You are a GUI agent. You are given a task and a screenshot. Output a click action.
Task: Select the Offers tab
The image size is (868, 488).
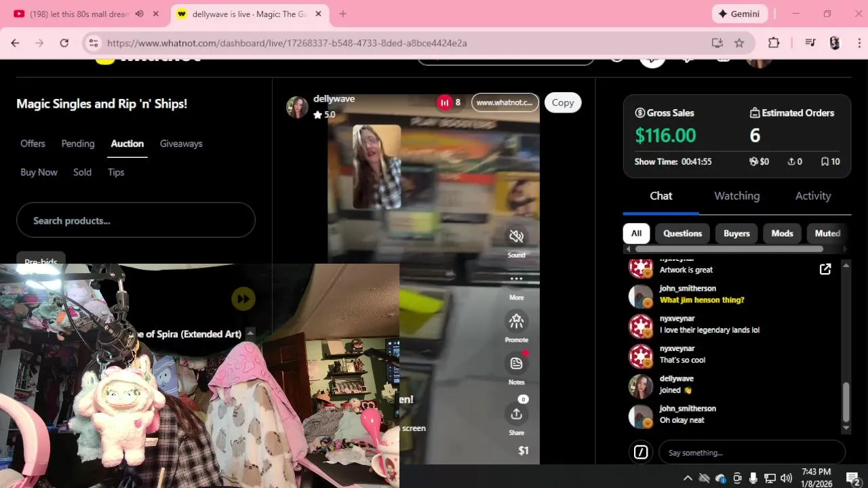(33, 144)
